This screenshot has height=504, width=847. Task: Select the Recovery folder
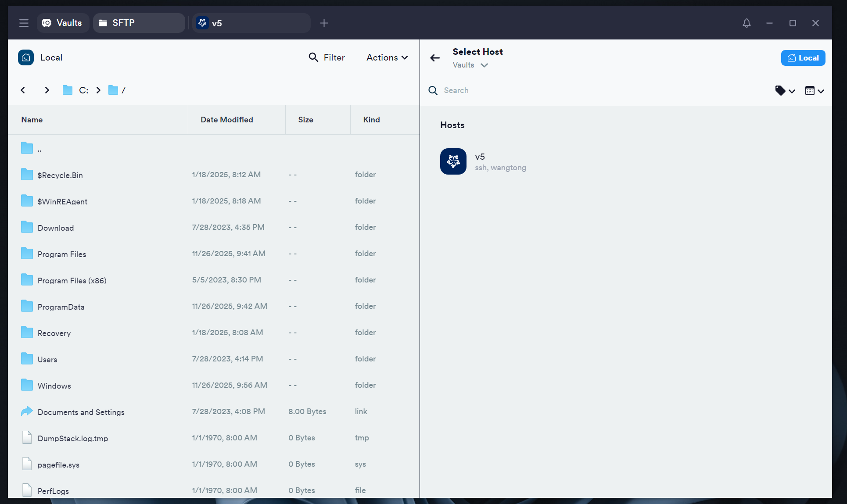[214, 332]
